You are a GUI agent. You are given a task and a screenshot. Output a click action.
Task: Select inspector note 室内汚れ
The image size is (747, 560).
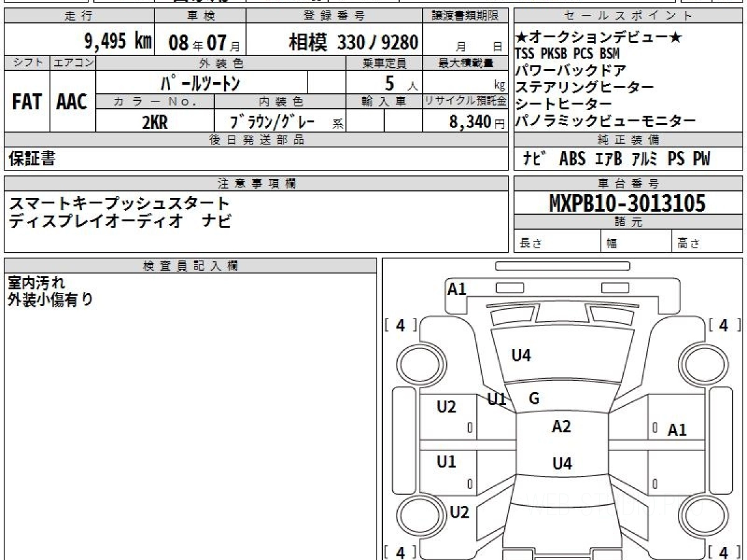(x=37, y=283)
